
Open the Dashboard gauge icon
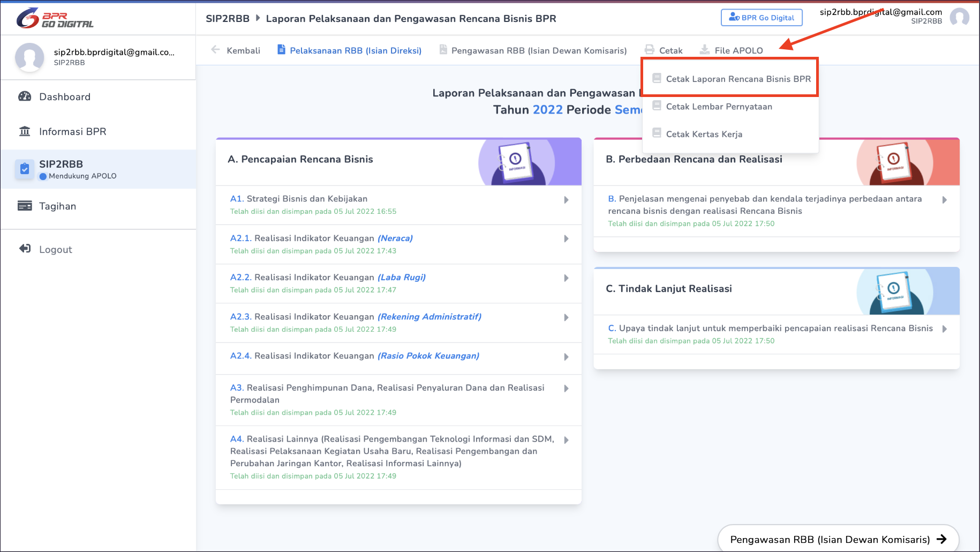25,96
